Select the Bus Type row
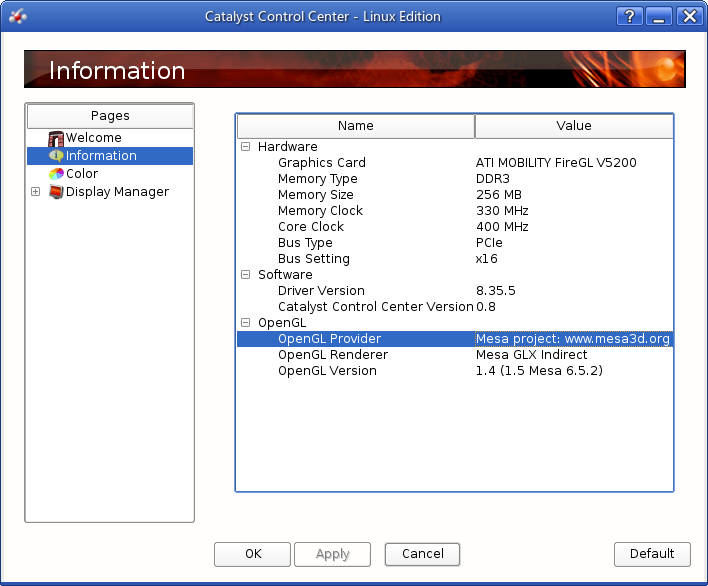 (455, 243)
